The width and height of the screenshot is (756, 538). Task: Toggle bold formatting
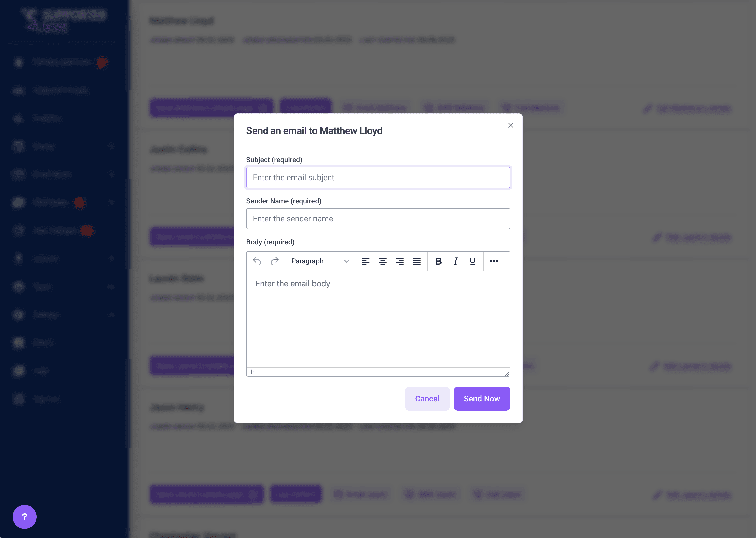click(x=438, y=261)
